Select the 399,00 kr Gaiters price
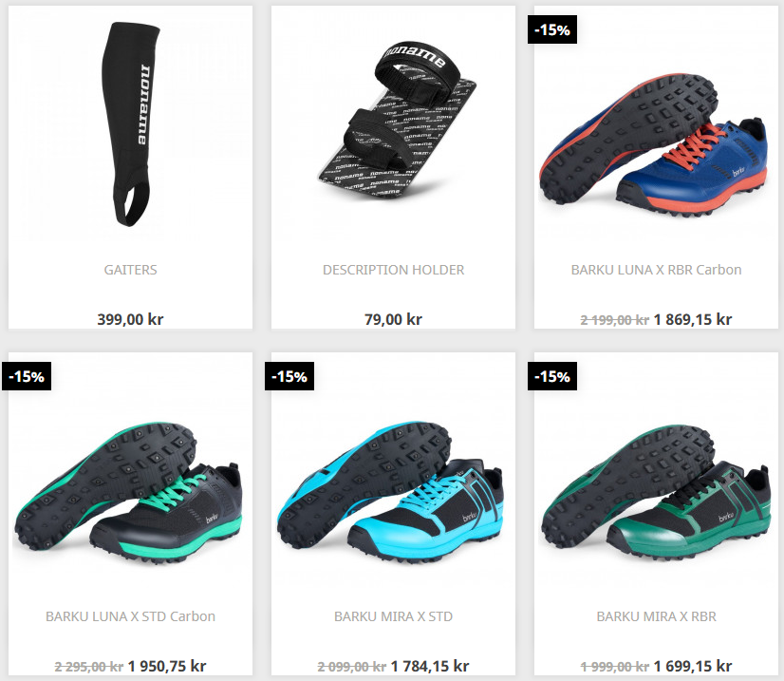784x681 pixels. point(130,319)
